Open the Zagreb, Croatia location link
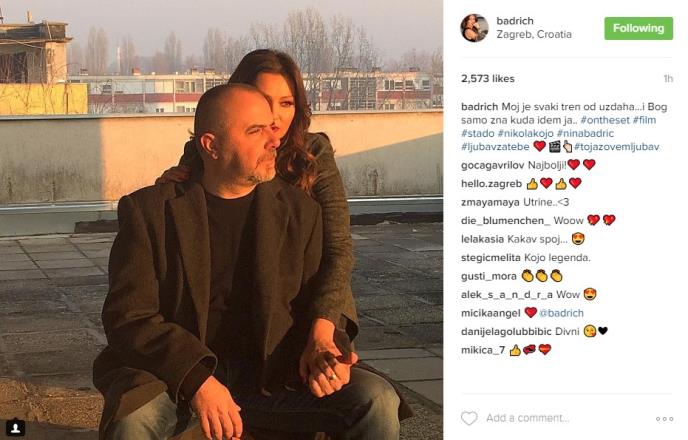Image resolution: width=688 pixels, height=440 pixels. (x=534, y=34)
